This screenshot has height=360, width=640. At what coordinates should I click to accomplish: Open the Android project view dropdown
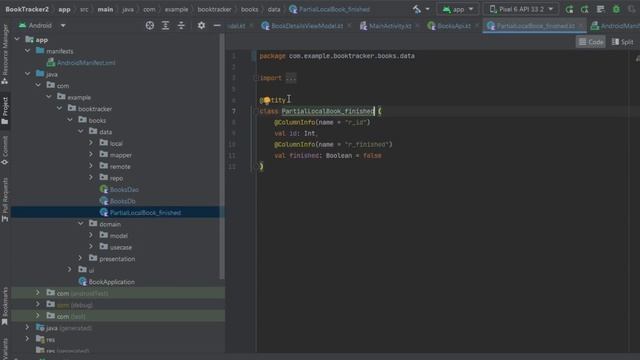click(42, 25)
